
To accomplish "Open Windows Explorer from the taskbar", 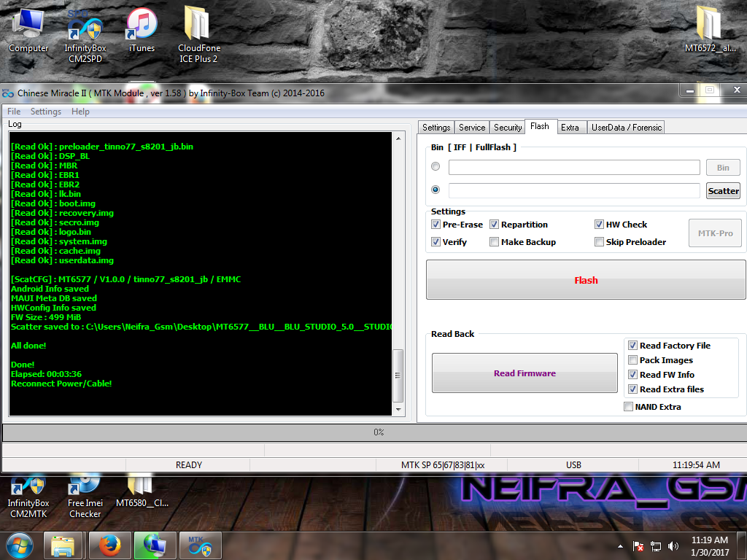I will coord(63,545).
